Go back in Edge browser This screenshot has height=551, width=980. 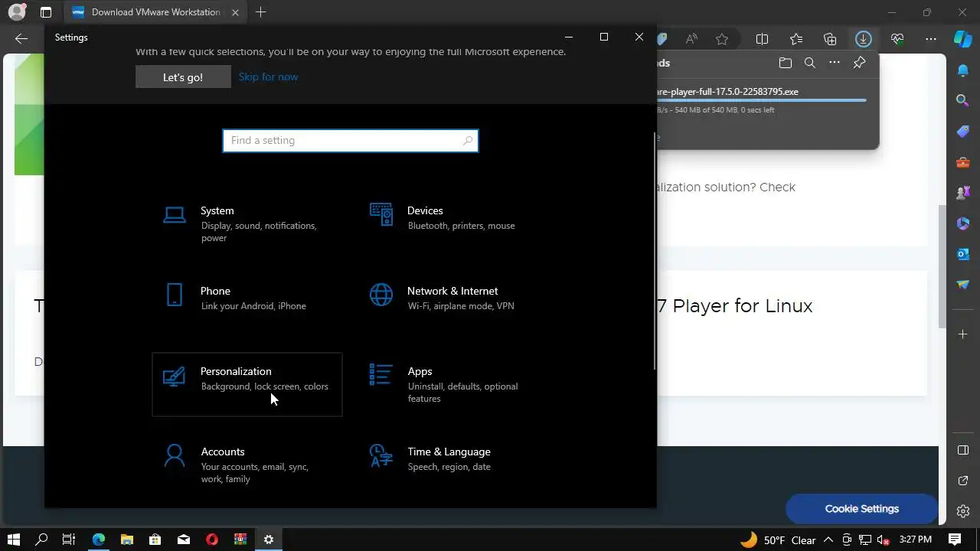point(21,39)
